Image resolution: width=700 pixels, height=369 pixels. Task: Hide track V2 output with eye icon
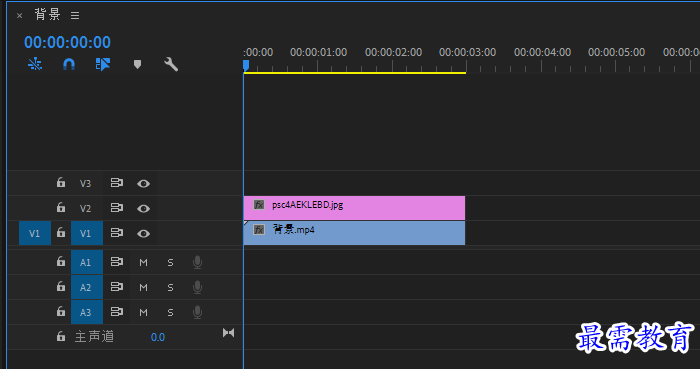pyautogui.click(x=143, y=208)
